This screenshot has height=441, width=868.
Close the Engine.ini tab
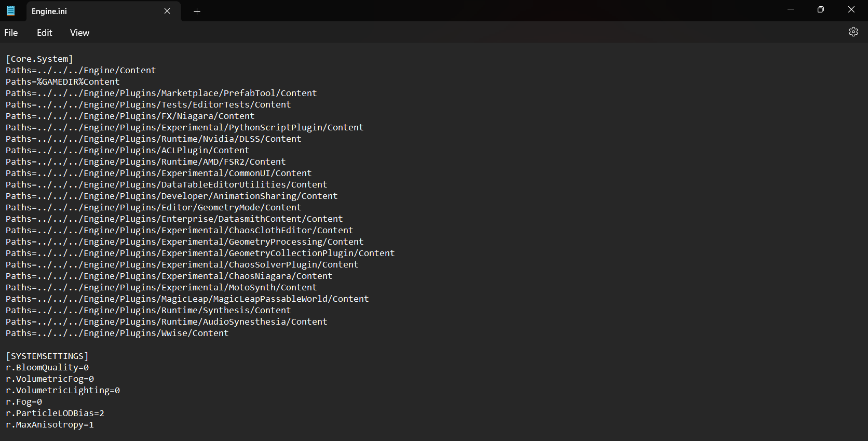tap(167, 11)
